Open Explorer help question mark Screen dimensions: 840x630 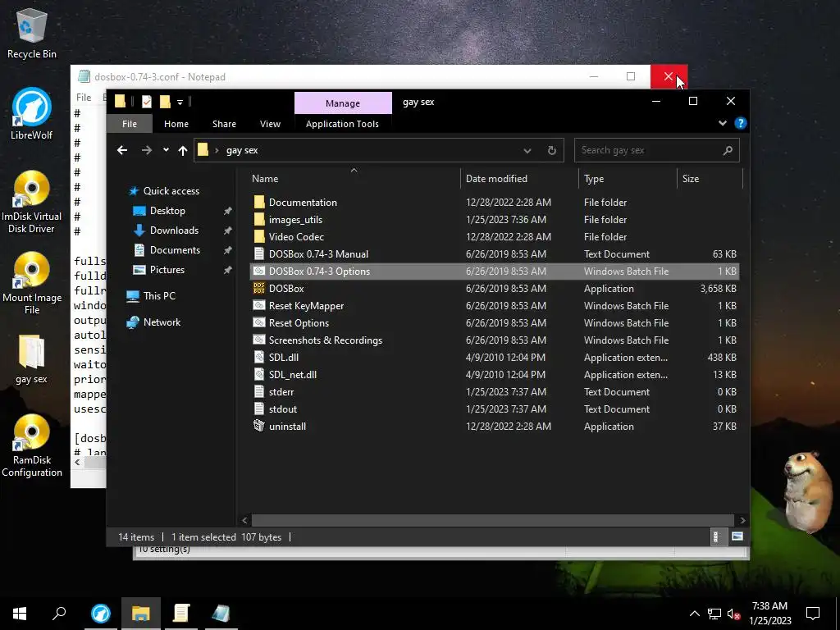pyautogui.click(x=741, y=123)
